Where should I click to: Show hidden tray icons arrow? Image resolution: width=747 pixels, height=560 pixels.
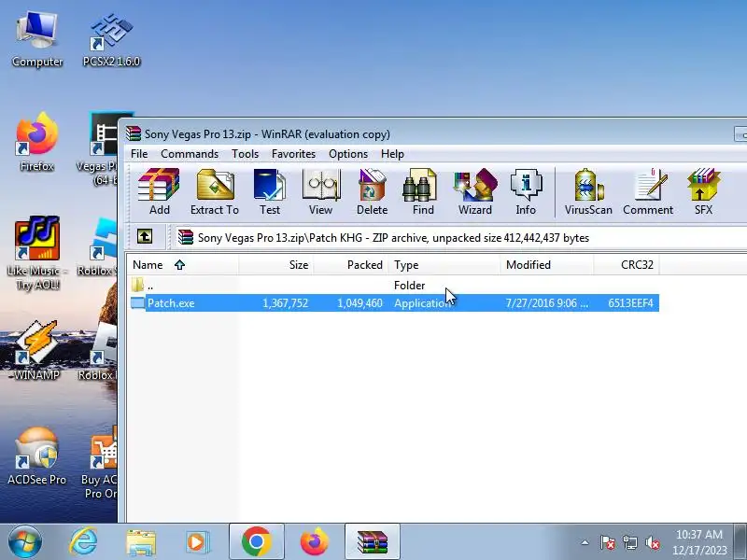[585, 542]
